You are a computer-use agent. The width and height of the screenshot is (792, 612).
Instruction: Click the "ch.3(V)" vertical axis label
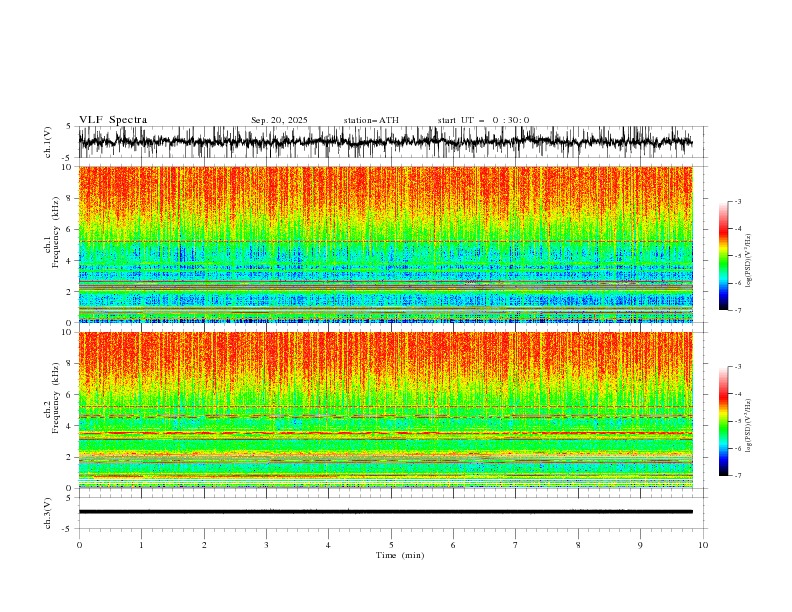[48, 513]
